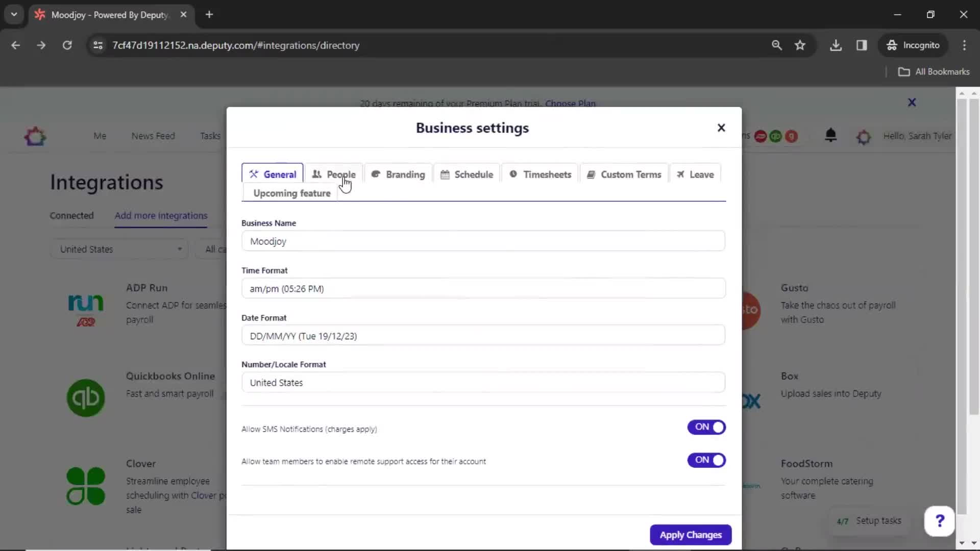Screen dimensions: 980x551
Task: Click Apply Changes button
Action: point(691,535)
